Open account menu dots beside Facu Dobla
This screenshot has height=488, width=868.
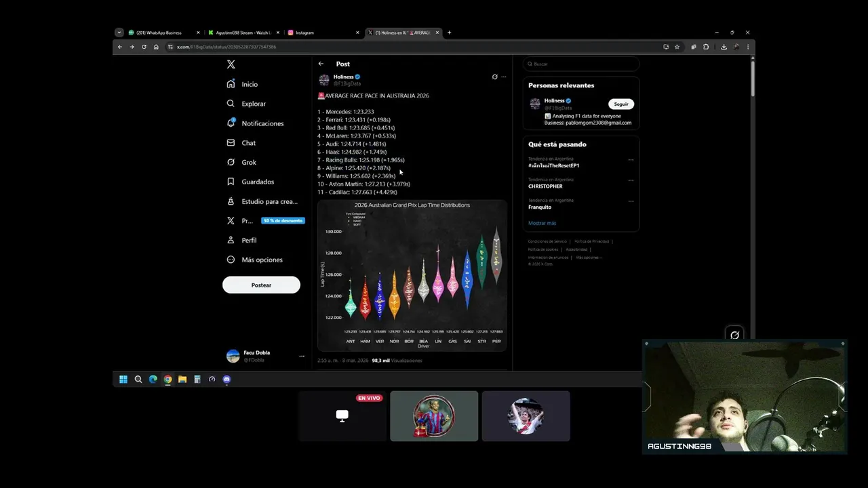[x=302, y=356]
